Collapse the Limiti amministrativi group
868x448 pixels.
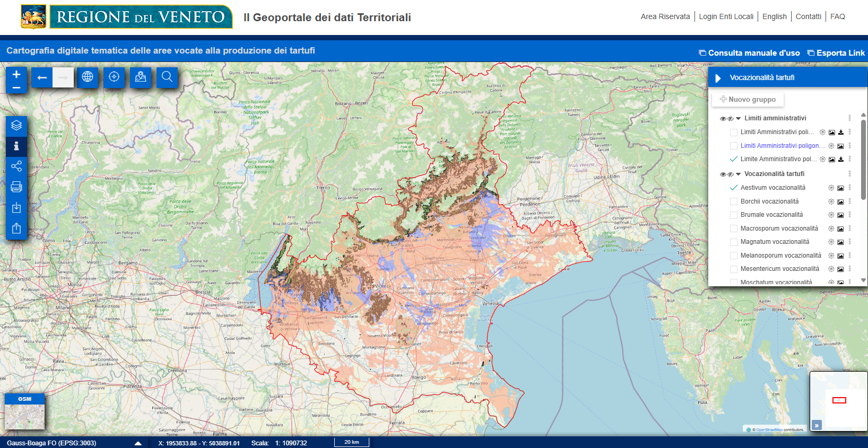point(739,118)
